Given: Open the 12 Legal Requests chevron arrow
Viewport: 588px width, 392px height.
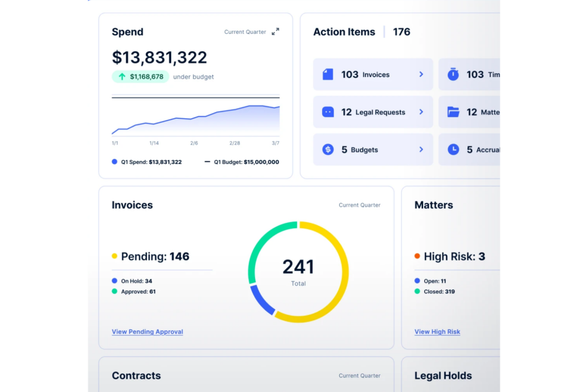Looking at the screenshot, I should point(421,112).
